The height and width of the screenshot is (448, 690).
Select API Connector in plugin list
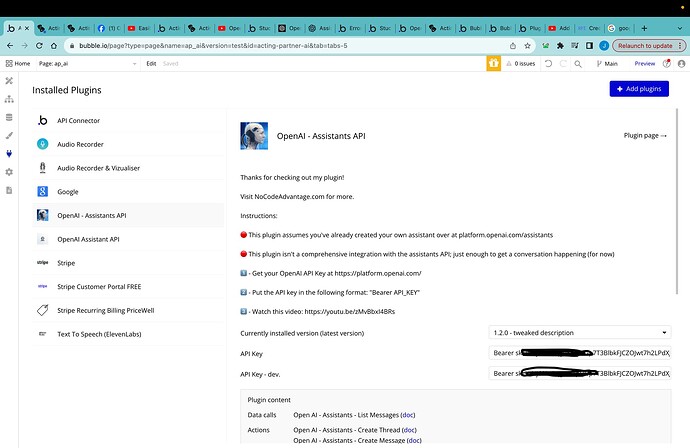pos(128,120)
